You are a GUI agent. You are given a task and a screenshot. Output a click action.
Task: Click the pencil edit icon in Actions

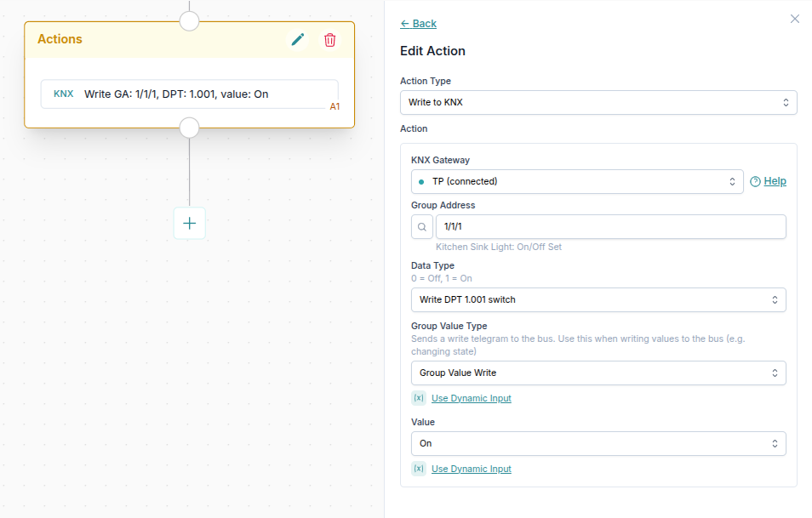pyautogui.click(x=298, y=39)
